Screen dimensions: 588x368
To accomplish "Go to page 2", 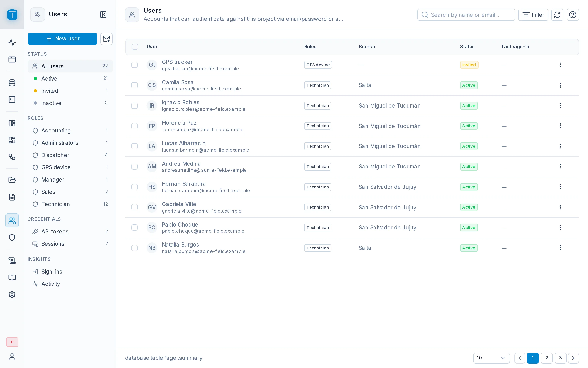I will click(547, 358).
